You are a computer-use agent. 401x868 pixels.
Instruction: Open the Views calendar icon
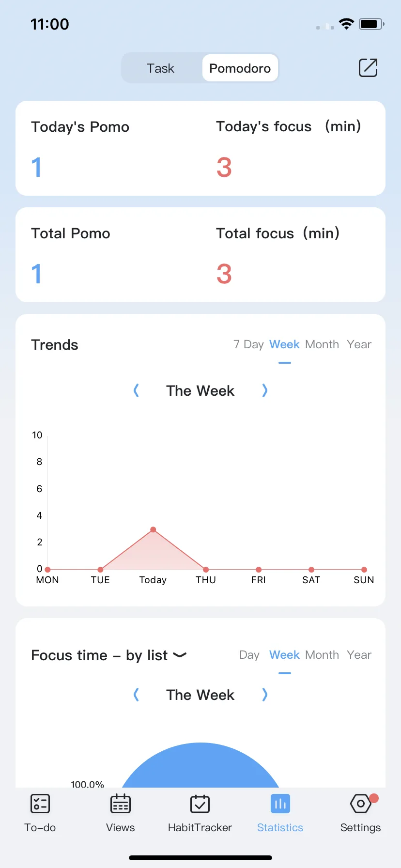point(121,804)
